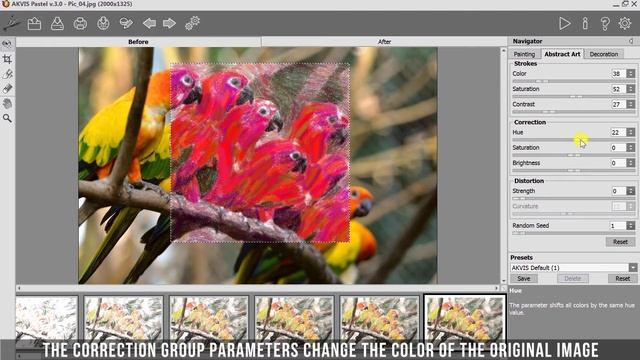Click Reset button in the Presets section
The height and width of the screenshot is (360, 640).
point(622,279)
